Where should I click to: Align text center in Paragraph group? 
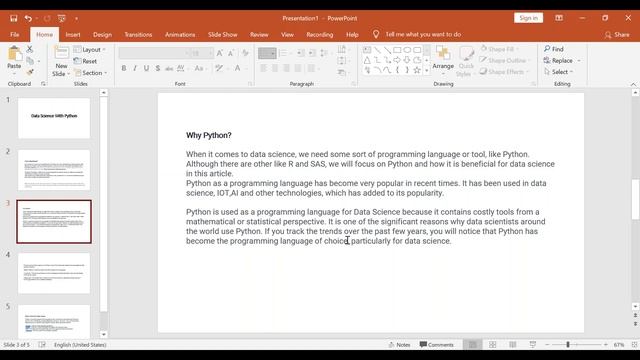(275, 68)
